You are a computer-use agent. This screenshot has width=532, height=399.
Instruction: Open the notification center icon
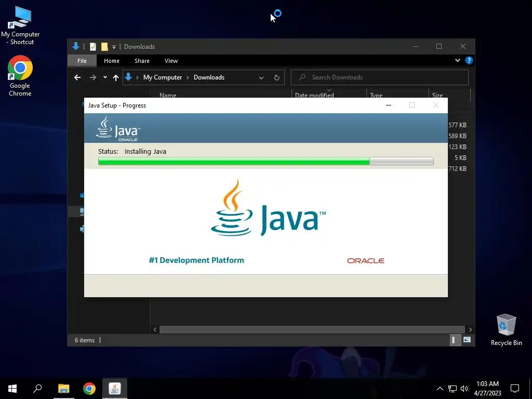(515, 389)
